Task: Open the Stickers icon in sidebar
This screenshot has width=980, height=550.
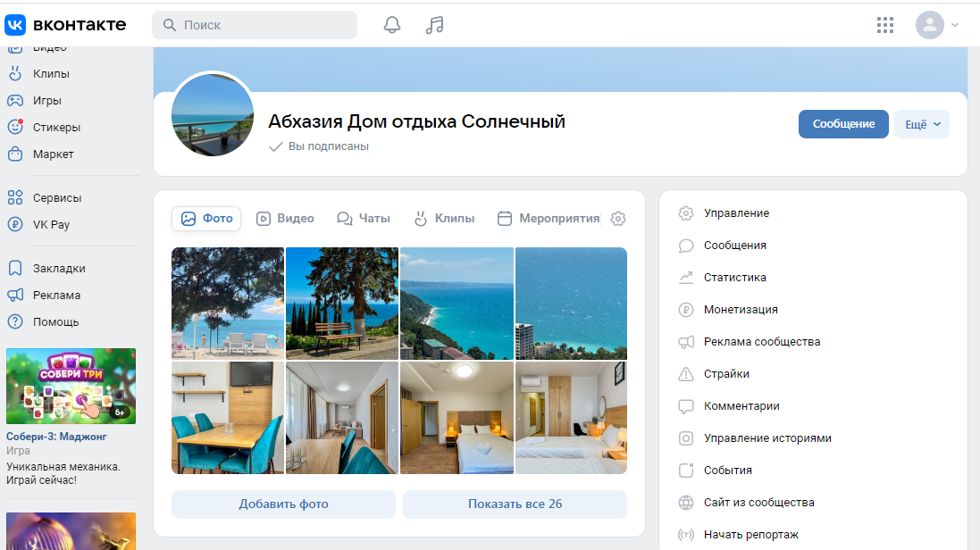Action: (15, 128)
